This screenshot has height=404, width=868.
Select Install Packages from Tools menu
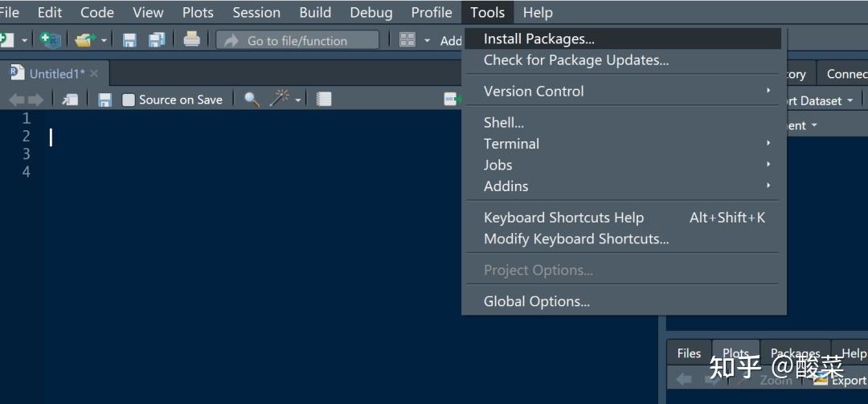pos(538,39)
